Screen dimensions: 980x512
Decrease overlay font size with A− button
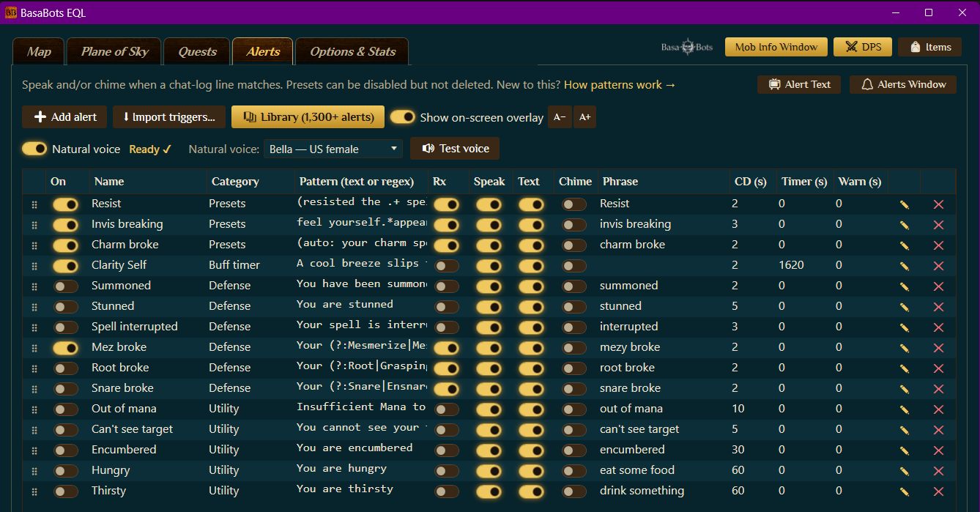(560, 117)
